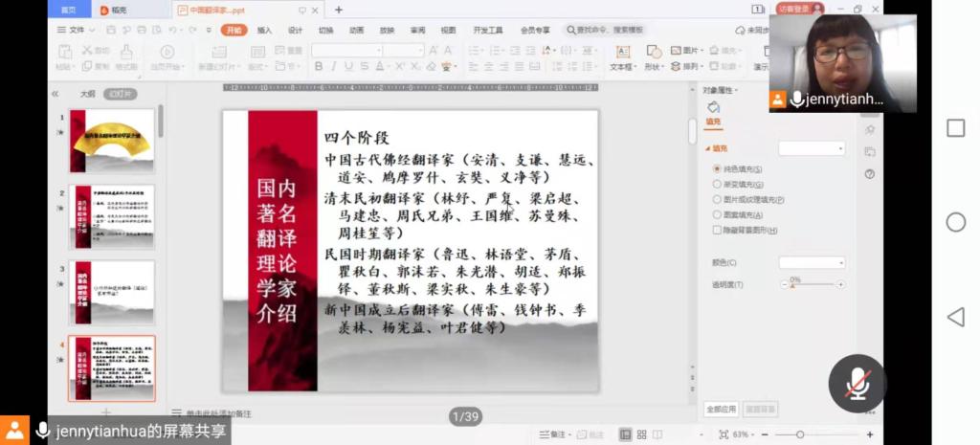Image resolution: width=980 pixels, height=445 pixels.
Task: Select the solid fill (纯色填充) radio button
Action: click(717, 168)
